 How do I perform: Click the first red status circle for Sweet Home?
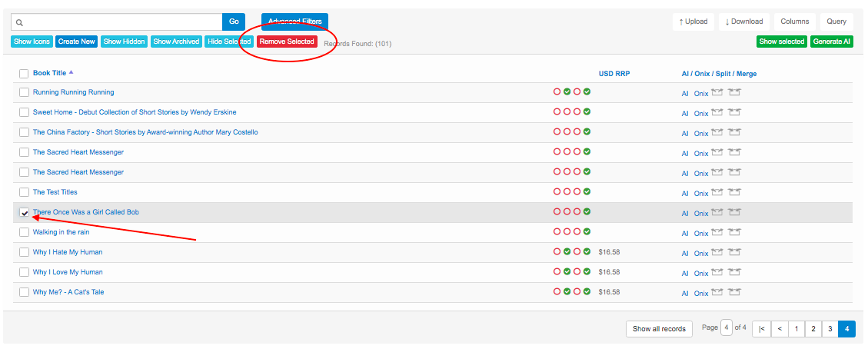click(557, 112)
